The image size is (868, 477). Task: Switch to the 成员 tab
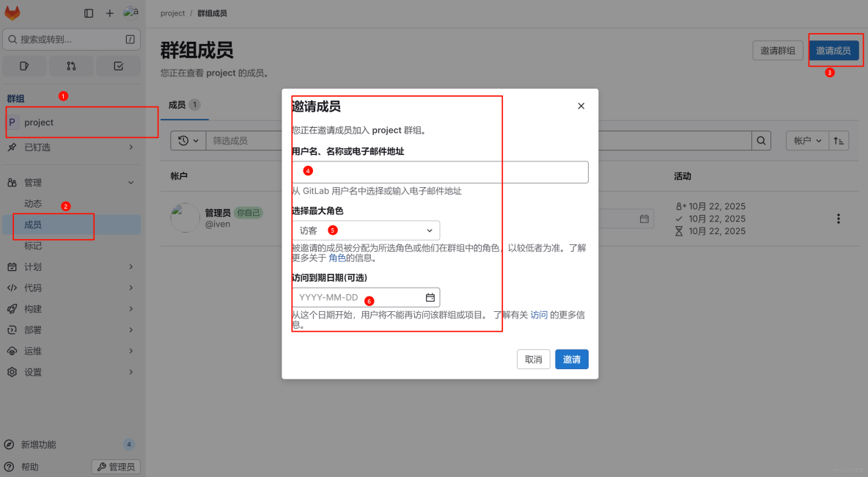click(179, 105)
